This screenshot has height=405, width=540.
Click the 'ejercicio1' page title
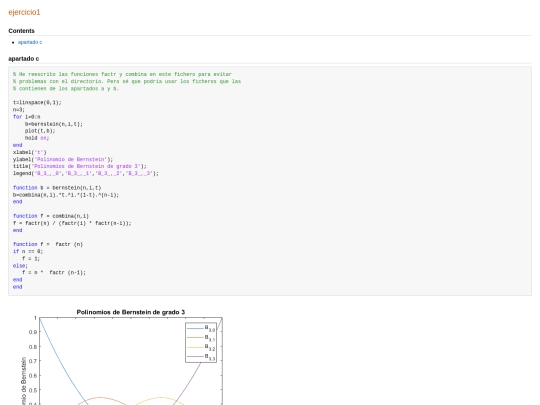(24, 12)
